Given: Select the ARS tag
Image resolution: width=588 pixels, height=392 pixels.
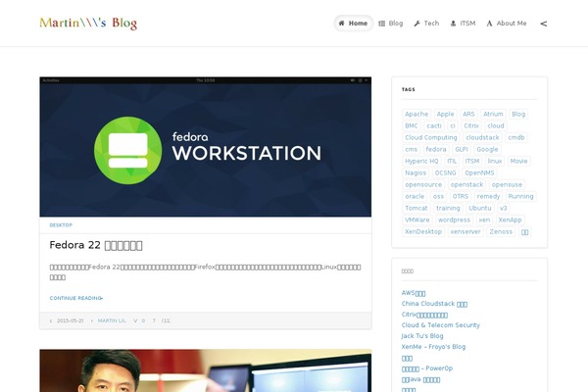Looking at the screenshot, I should coord(468,114).
